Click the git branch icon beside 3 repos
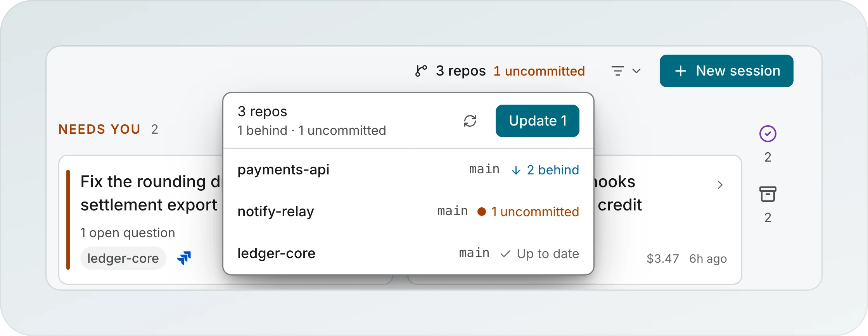 pyautogui.click(x=421, y=71)
